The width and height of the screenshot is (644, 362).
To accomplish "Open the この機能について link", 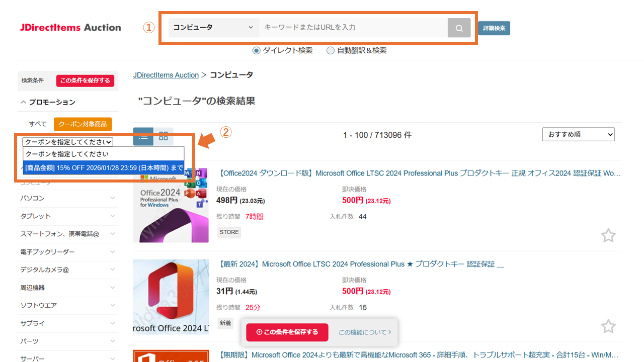I will [365, 332].
